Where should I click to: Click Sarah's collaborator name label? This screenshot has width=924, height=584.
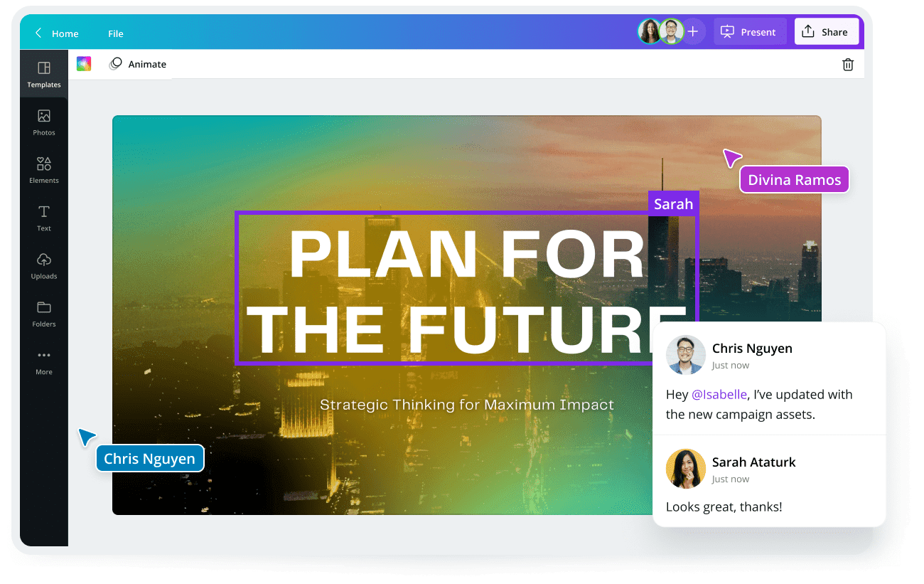click(x=673, y=203)
